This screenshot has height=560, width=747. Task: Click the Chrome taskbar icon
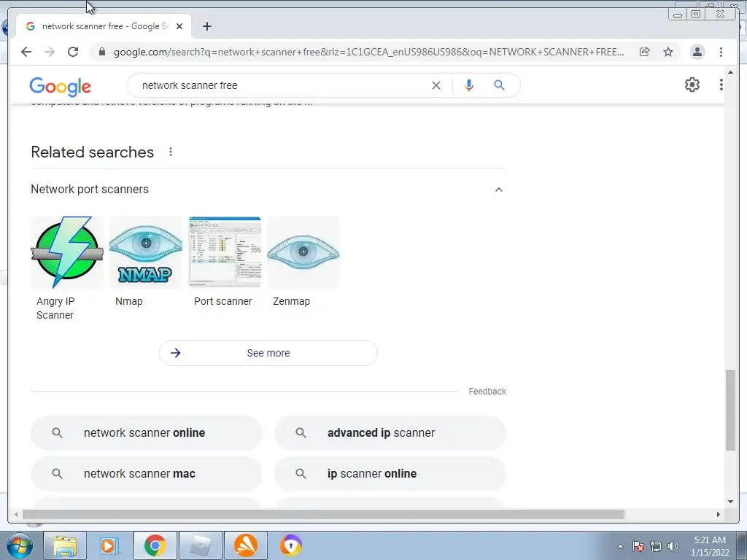pyautogui.click(x=155, y=545)
